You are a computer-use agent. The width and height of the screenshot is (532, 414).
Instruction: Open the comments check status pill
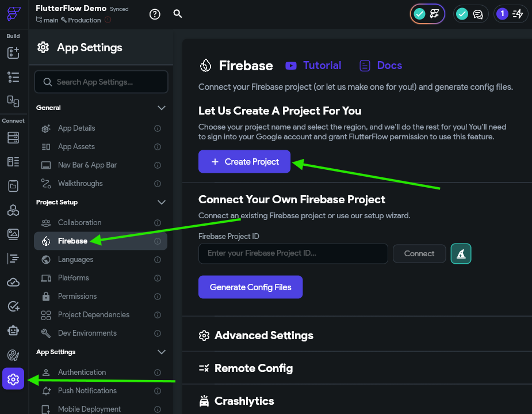(470, 14)
